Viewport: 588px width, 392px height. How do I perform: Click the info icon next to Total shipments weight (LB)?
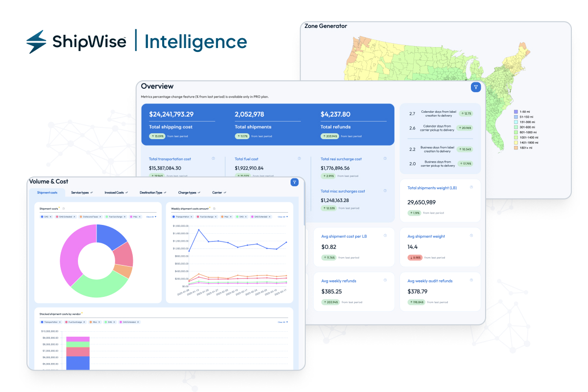point(471,187)
